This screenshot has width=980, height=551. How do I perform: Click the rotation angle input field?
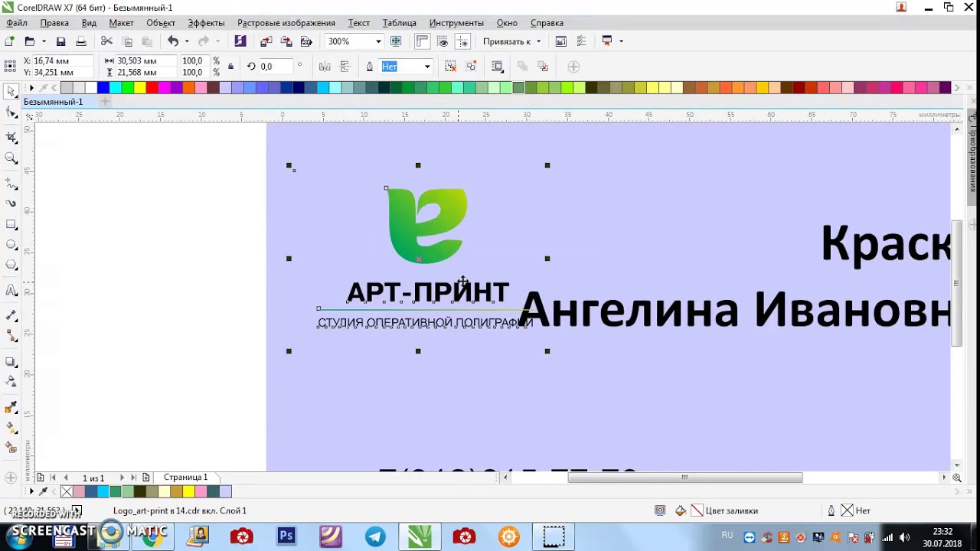point(276,67)
